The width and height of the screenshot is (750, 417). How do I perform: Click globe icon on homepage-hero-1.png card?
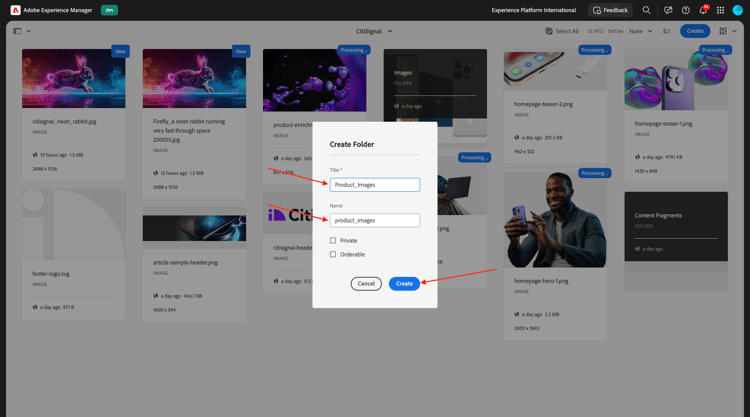[517, 314]
